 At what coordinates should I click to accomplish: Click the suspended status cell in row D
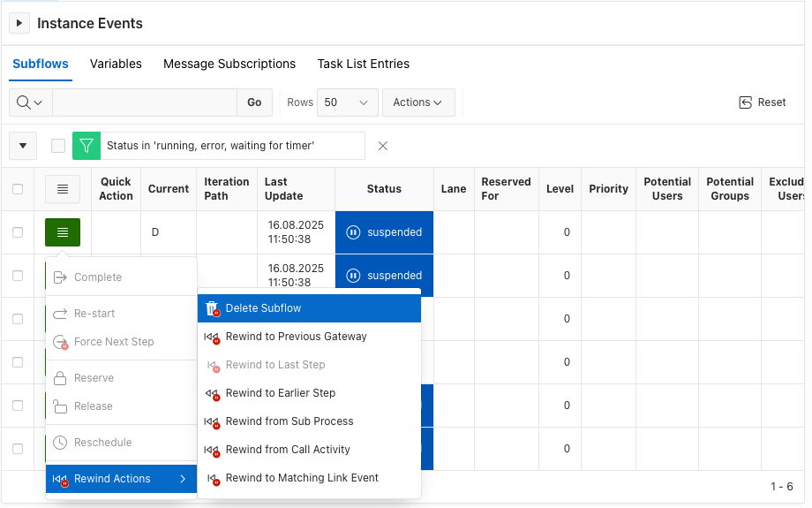point(384,232)
